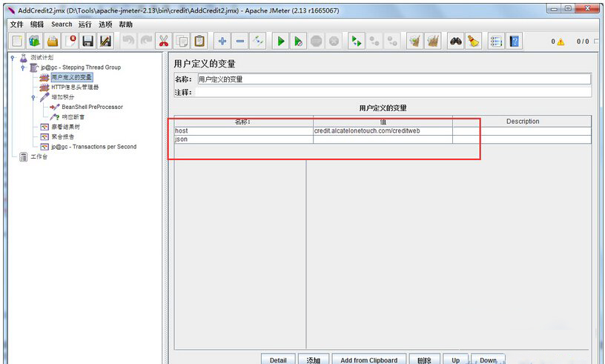Collapse the Stepping Thread Group node
The height and width of the screenshot is (364, 605).
pyautogui.click(x=23, y=67)
